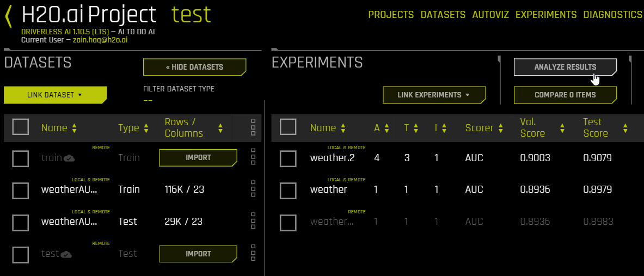Image resolution: width=644 pixels, height=276 pixels.
Task: Sort experiments by A (accuracy)
Action: pyautogui.click(x=386, y=128)
